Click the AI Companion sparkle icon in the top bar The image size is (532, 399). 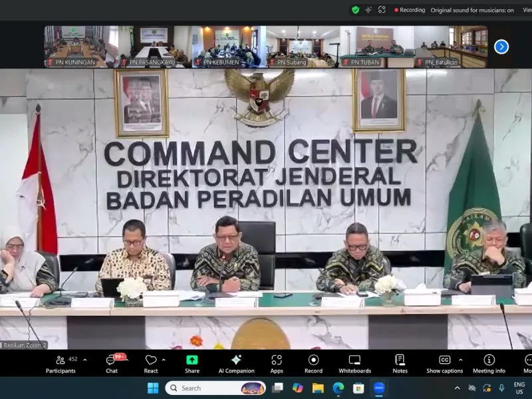(368, 10)
